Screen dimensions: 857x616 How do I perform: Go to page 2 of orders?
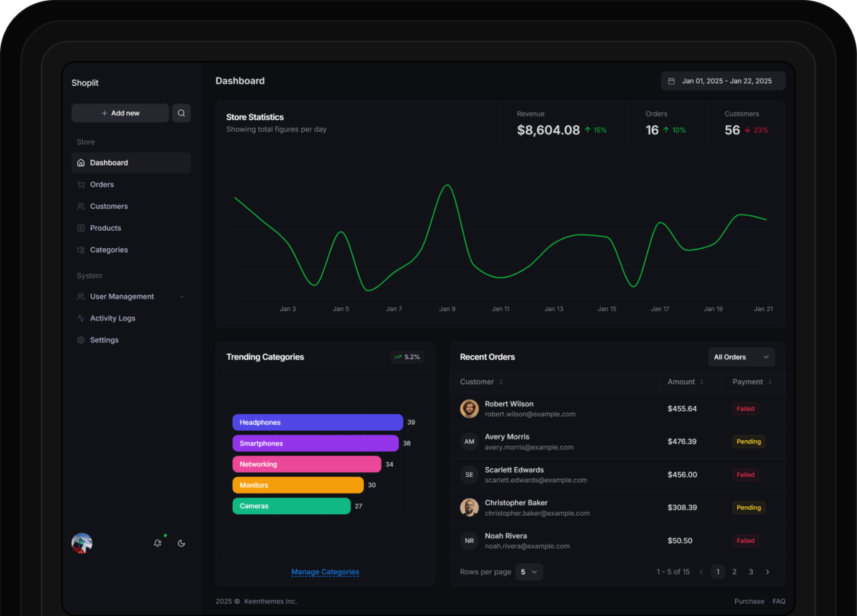pos(734,572)
